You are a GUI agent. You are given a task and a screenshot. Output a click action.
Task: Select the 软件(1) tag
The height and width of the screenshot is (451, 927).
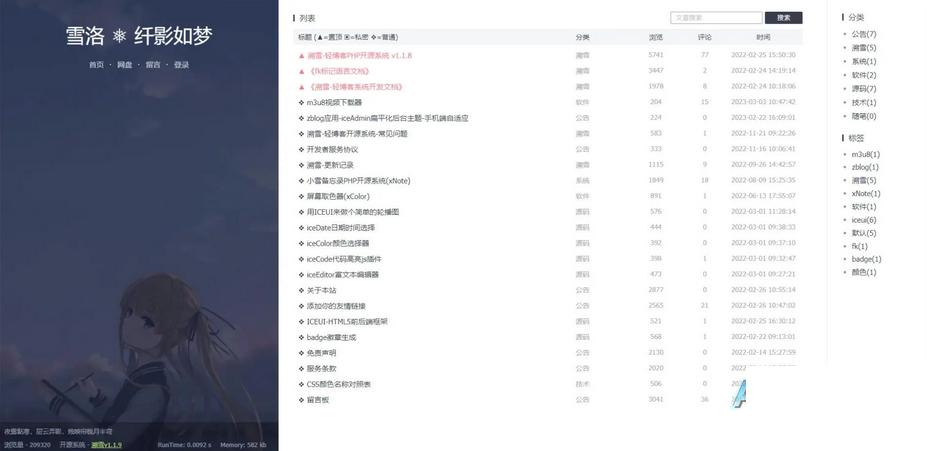(864, 207)
